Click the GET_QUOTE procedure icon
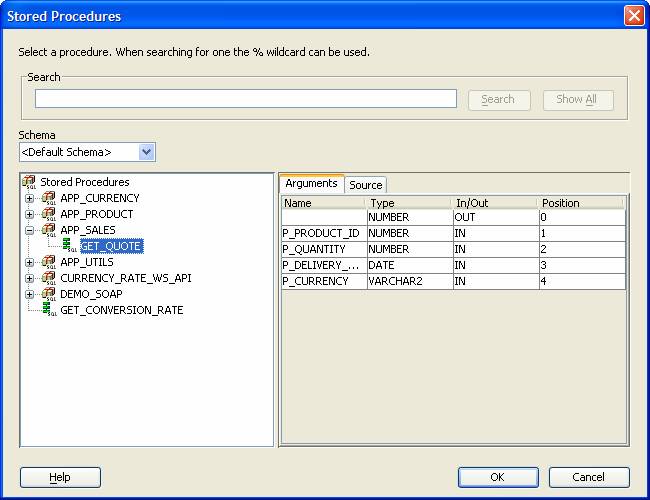The height and width of the screenshot is (500, 650). 68,246
